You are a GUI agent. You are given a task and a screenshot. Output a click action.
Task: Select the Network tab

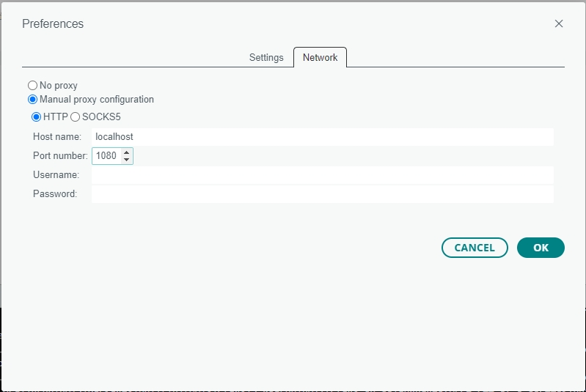[320, 57]
